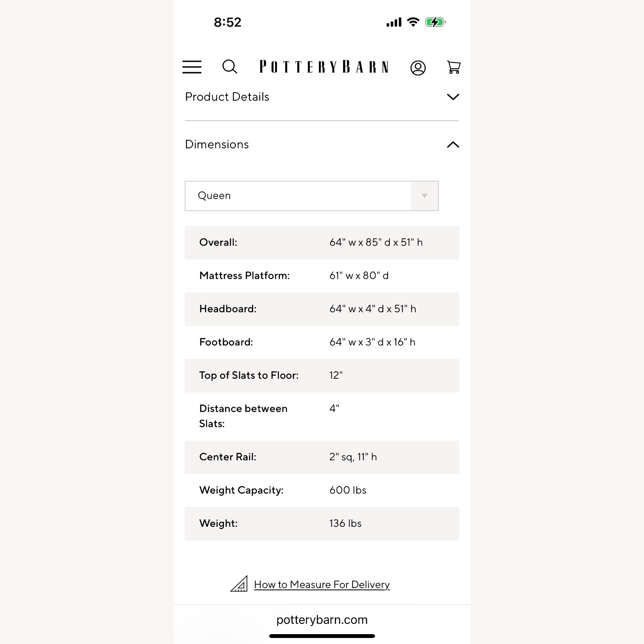Tap the Dimensions section heading
Viewport: 644px width, 644px height.
click(217, 145)
